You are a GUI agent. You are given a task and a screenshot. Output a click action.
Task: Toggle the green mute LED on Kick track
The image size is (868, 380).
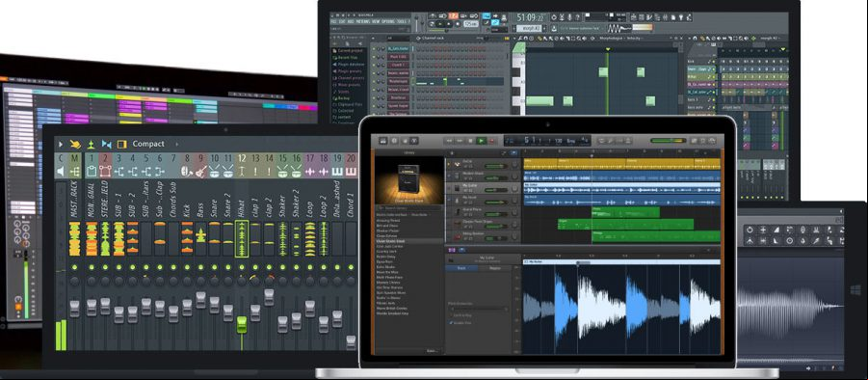pos(187,267)
